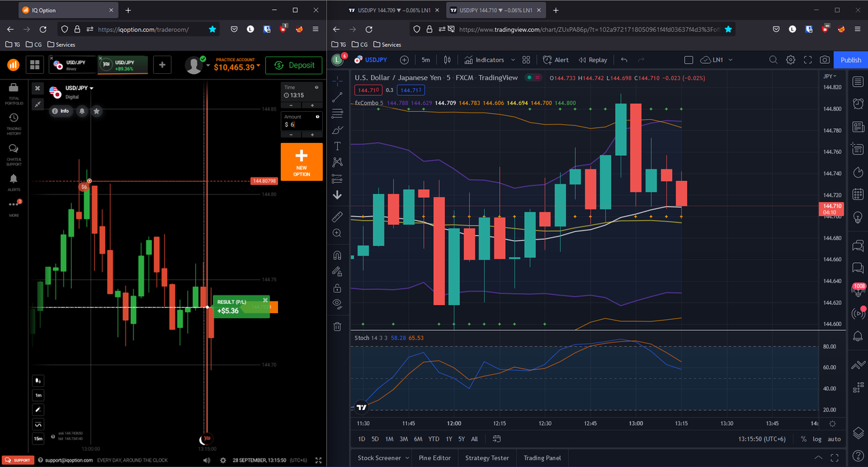Open Chats & Support in IQ Option
Screen dimensions: 868x467
pyautogui.click(x=14, y=155)
